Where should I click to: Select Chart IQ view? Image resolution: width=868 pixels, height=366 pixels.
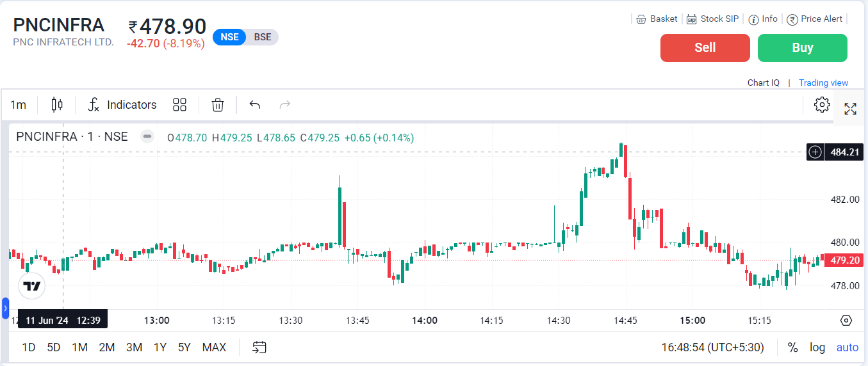[764, 83]
